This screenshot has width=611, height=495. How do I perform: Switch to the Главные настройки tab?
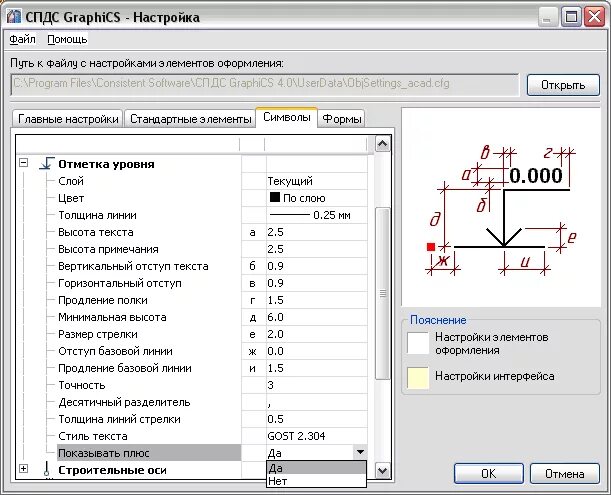click(68, 118)
